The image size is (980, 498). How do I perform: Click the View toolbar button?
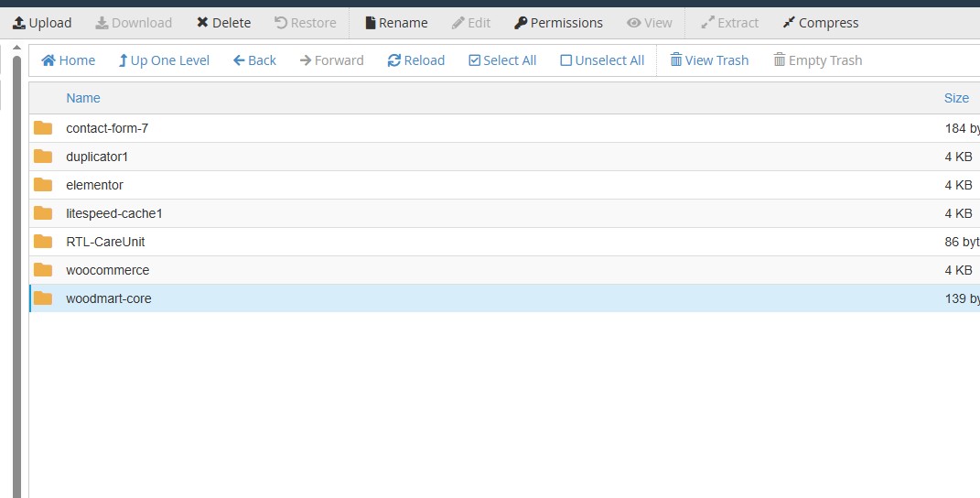[650, 23]
